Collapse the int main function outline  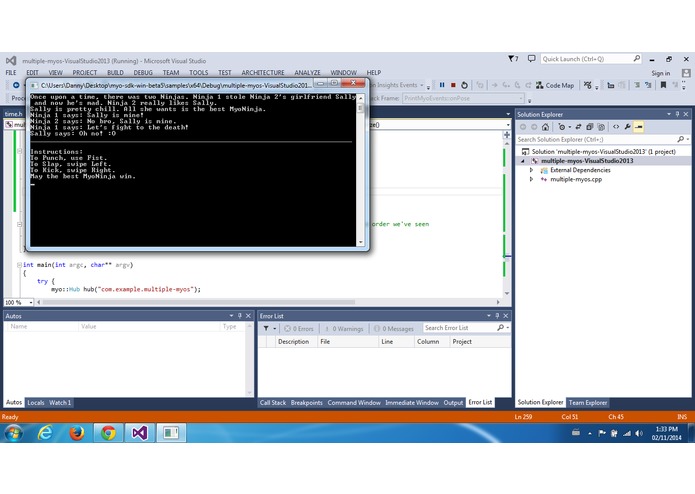click(x=19, y=265)
